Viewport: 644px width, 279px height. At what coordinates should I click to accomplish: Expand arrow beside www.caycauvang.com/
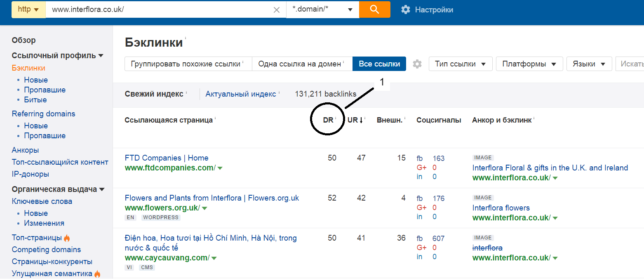point(214,258)
